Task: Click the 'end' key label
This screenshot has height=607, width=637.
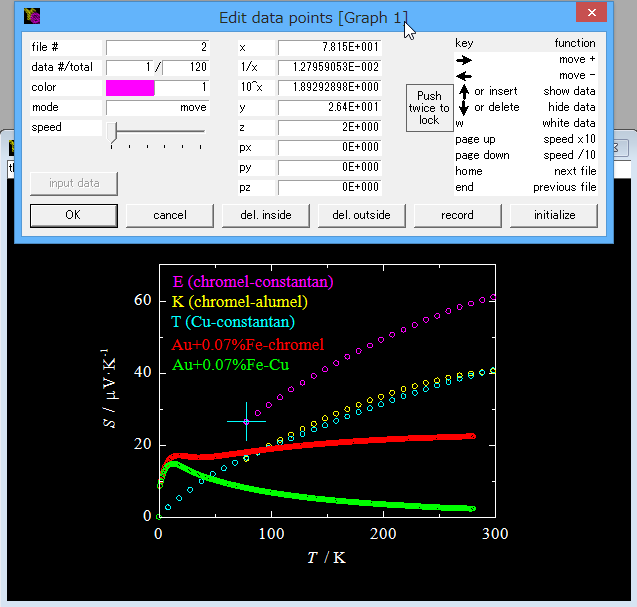Action: point(464,187)
